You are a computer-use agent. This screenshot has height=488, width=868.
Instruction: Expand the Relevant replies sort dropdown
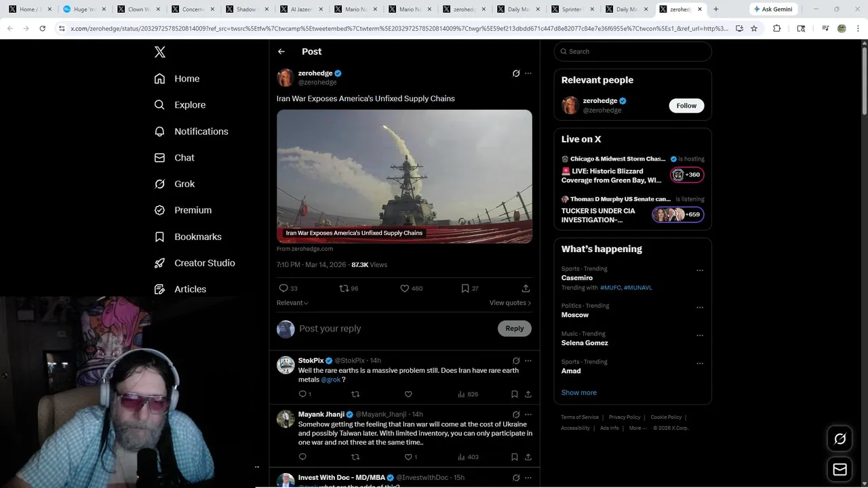point(292,303)
